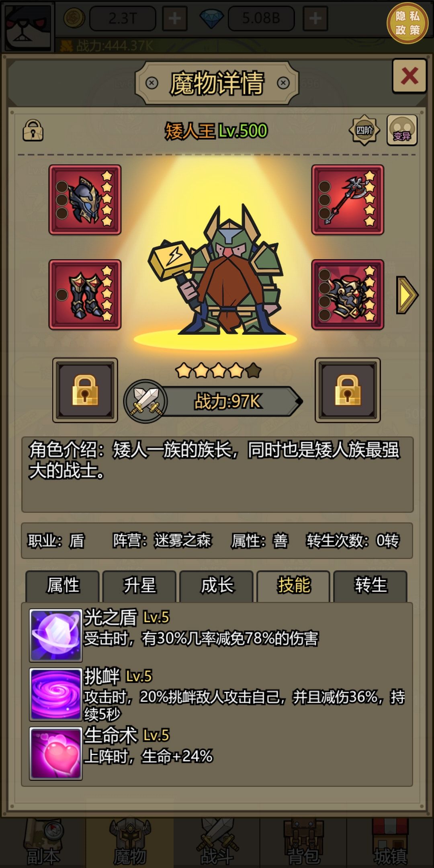Open the 隐私政策 privacy policy button
434x868 pixels.
407,23
